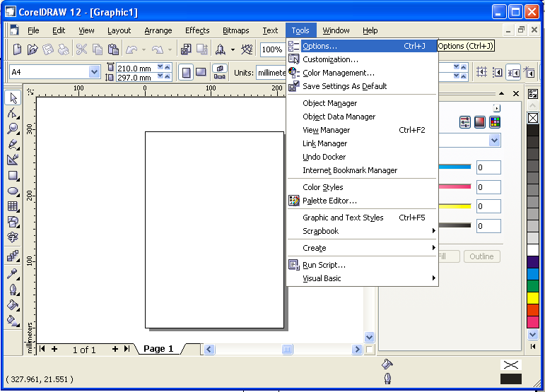Image resolution: width=545 pixels, height=392 pixels.
Task: Open the color model dropdown in docker
Action: (494, 141)
